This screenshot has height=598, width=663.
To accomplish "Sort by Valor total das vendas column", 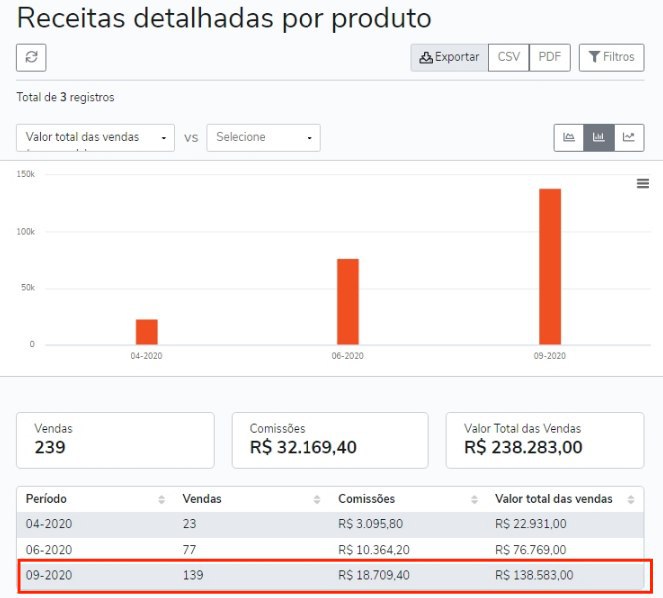I will pos(565,499).
